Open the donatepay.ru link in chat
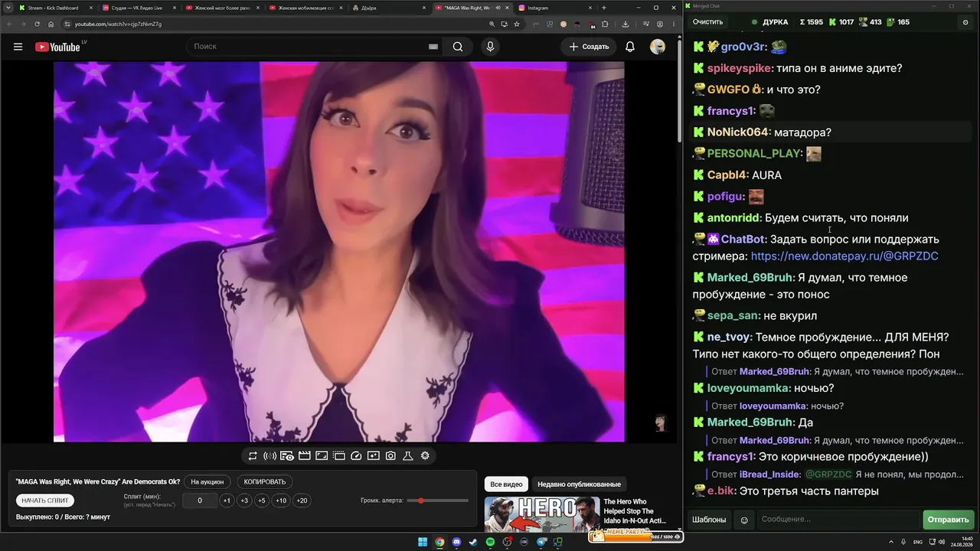 (844, 256)
